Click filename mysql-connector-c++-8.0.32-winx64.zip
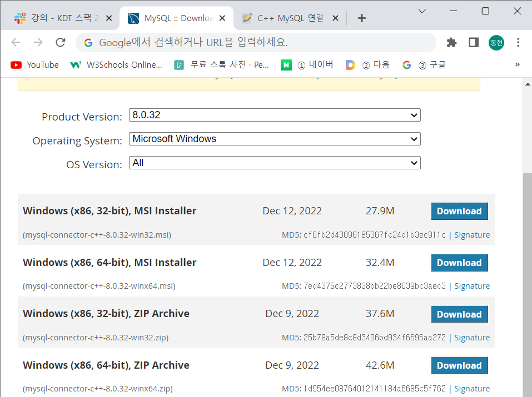Screen dimensions: 532x397 pos(98,389)
